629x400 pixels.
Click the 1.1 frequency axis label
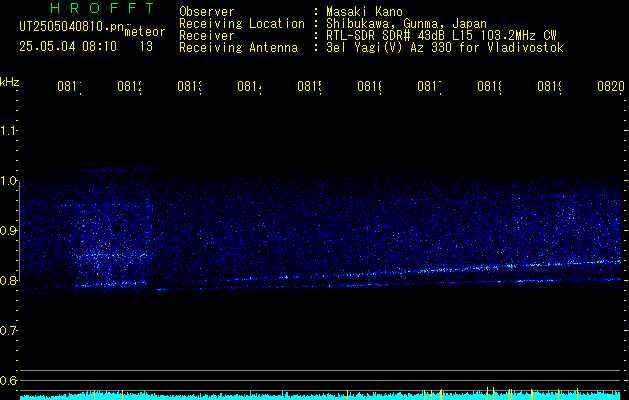[x=9, y=131]
